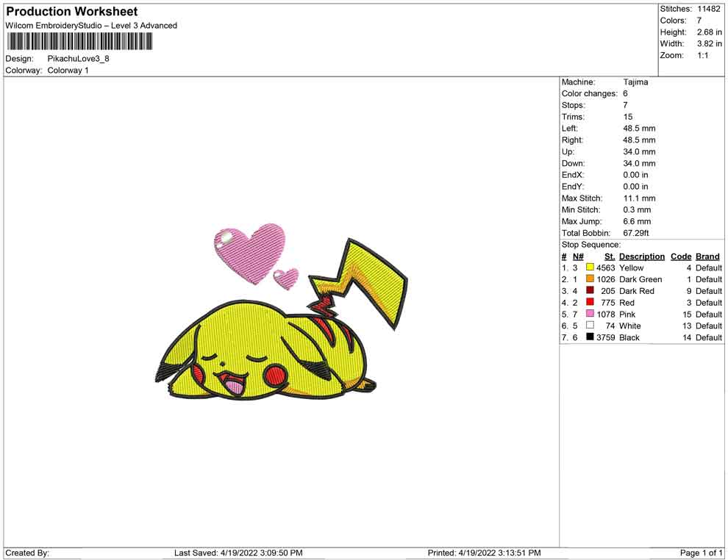Click the design name PikachuLove3_8

78,59
